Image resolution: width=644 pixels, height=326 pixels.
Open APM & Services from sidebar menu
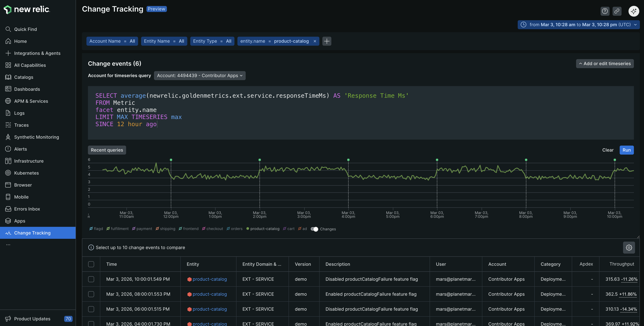(31, 101)
